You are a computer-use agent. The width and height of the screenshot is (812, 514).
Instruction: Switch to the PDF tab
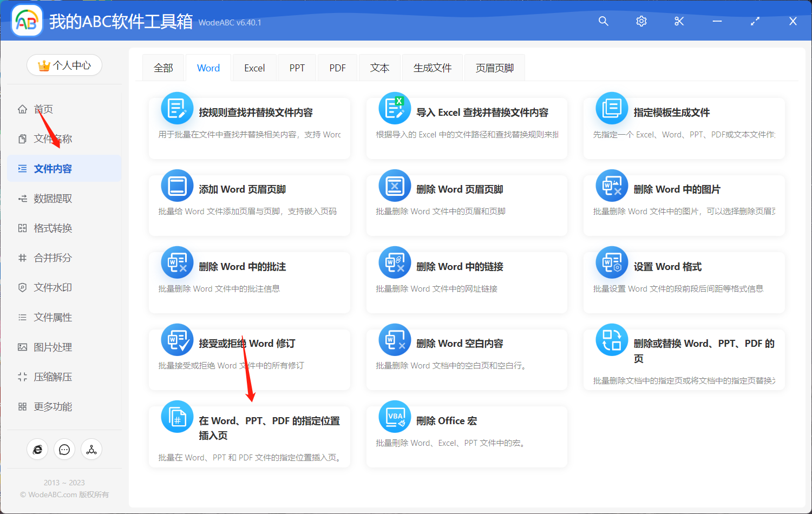click(x=337, y=67)
